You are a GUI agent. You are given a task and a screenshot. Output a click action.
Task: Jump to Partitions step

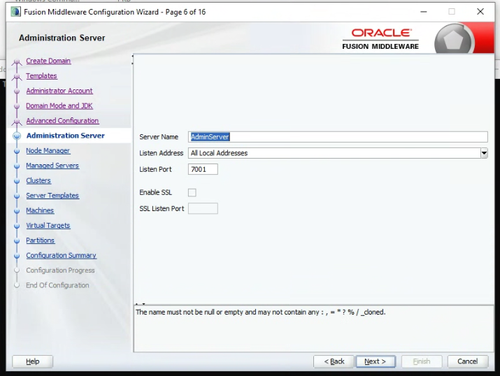coord(40,240)
